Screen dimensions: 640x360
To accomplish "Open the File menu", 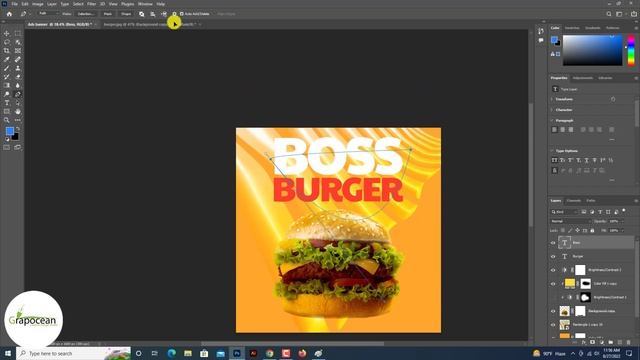I will (14, 4).
